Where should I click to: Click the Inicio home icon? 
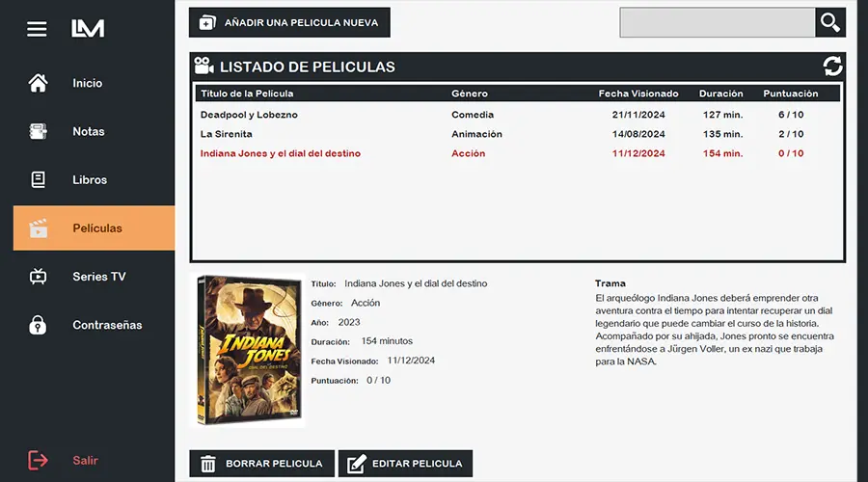point(38,83)
